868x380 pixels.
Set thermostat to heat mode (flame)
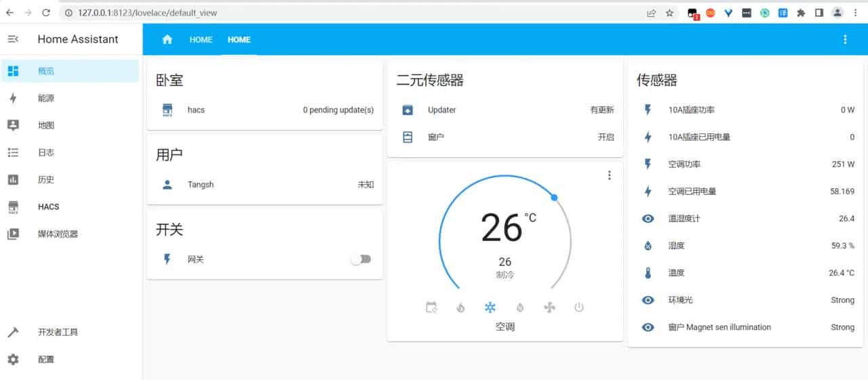pos(460,307)
